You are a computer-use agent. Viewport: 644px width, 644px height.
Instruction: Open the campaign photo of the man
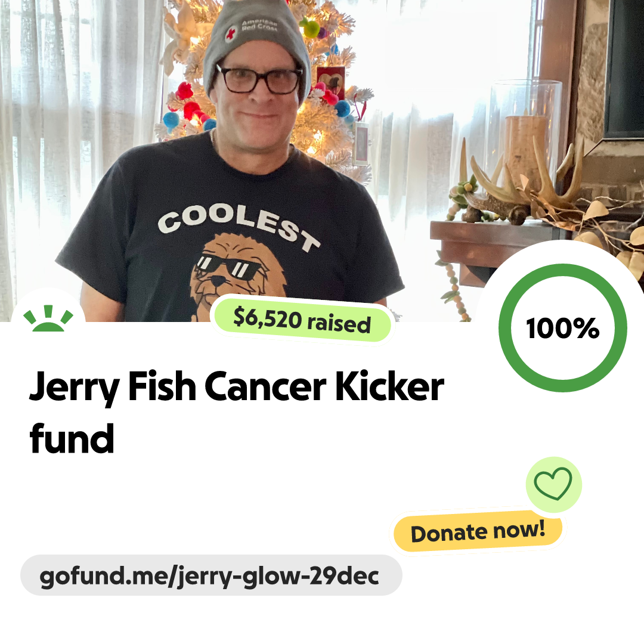point(322,160)
